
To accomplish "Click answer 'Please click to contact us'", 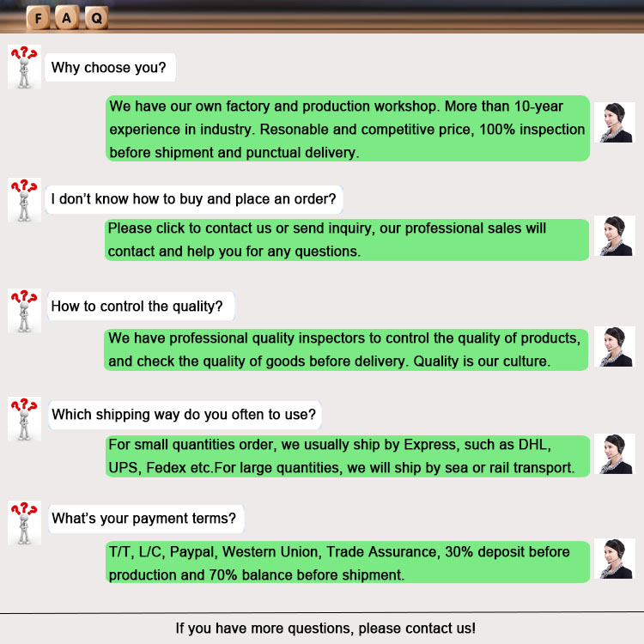I will (347, 240).
